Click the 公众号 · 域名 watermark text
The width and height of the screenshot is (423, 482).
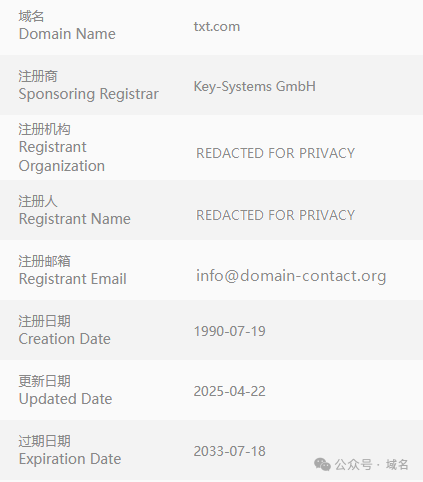click(x=371, y=464)
